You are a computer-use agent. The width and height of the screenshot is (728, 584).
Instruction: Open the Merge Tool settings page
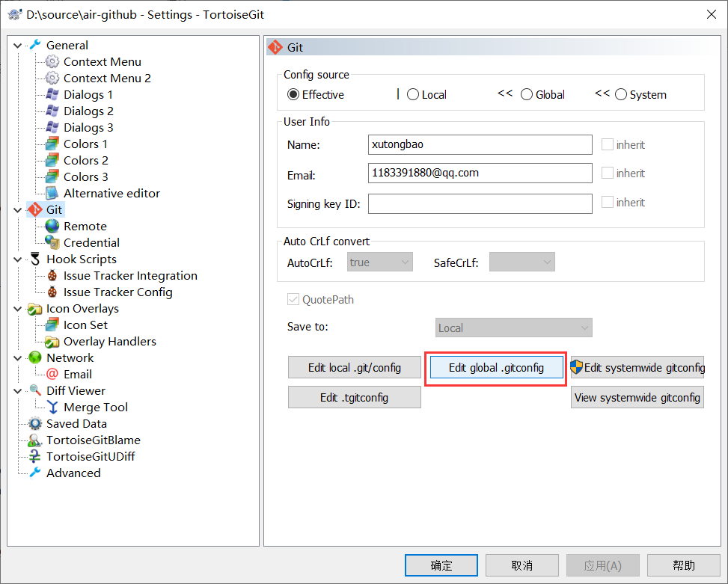[x=96, y=408]
